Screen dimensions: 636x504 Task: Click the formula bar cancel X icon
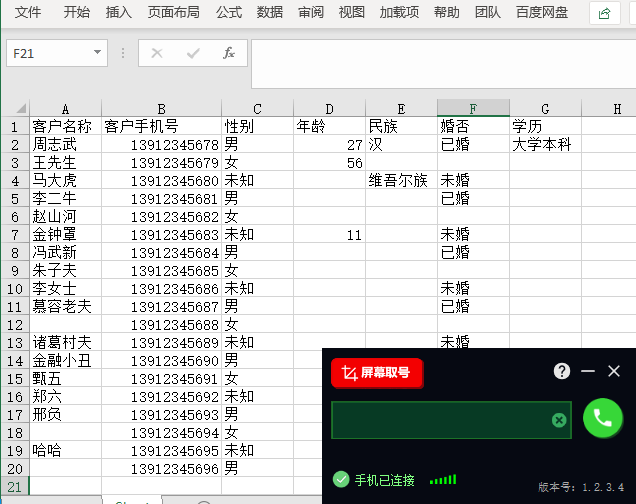pyautogui.click(x=157, y=53)
